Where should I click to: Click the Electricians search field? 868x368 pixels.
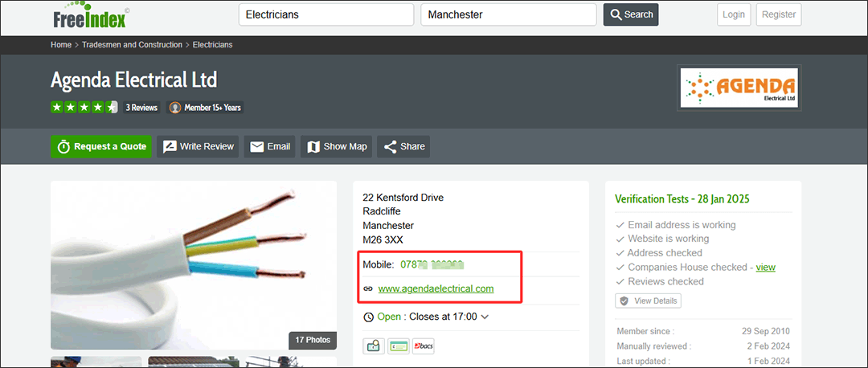[326, 15]
